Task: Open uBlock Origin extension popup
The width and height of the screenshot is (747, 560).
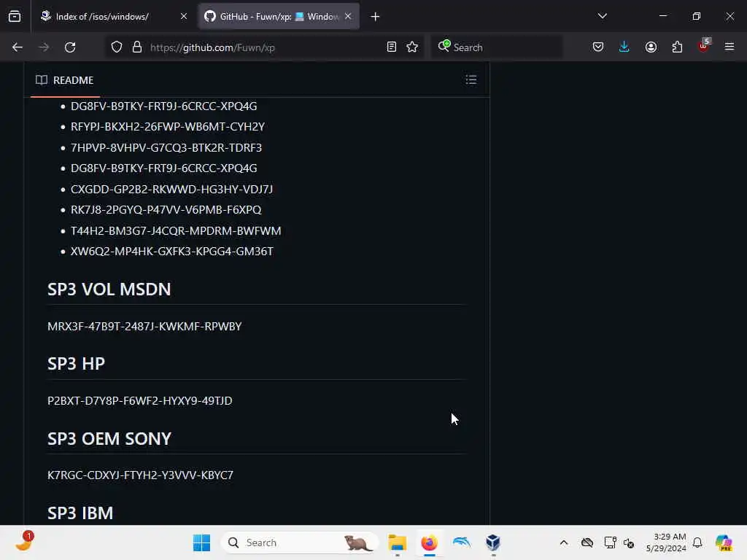Action: (704, 46)
